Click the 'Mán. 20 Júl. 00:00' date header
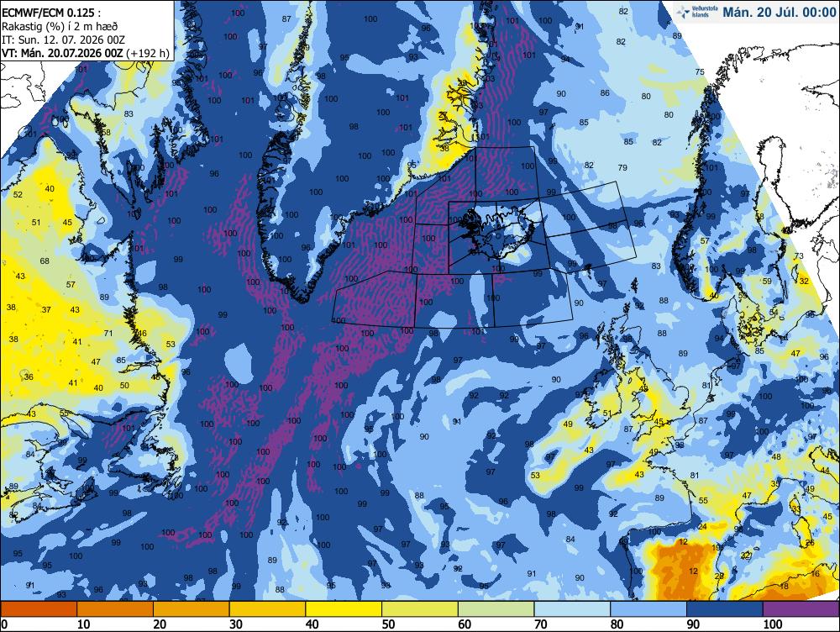 click(780, 12)
